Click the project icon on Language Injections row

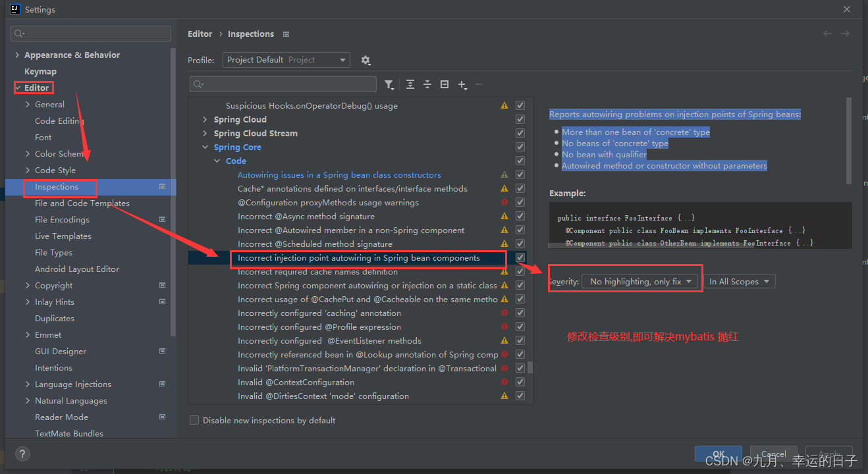click(x=163, y=384)
